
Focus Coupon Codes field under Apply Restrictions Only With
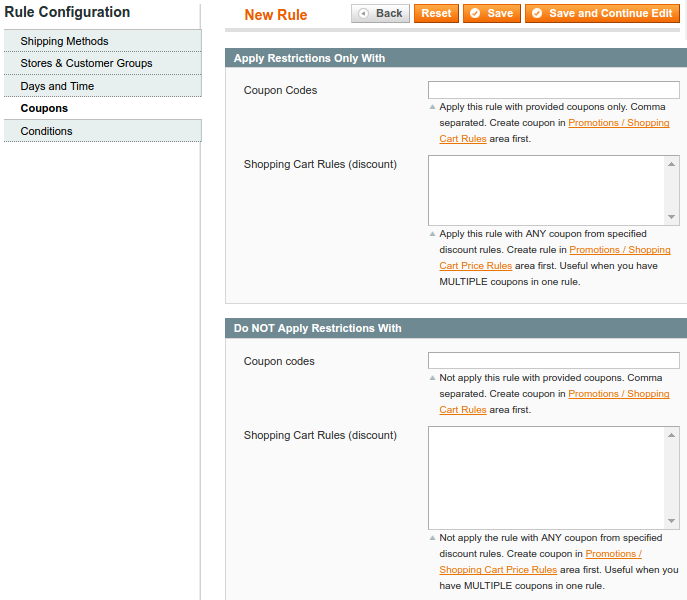[553, 90]
